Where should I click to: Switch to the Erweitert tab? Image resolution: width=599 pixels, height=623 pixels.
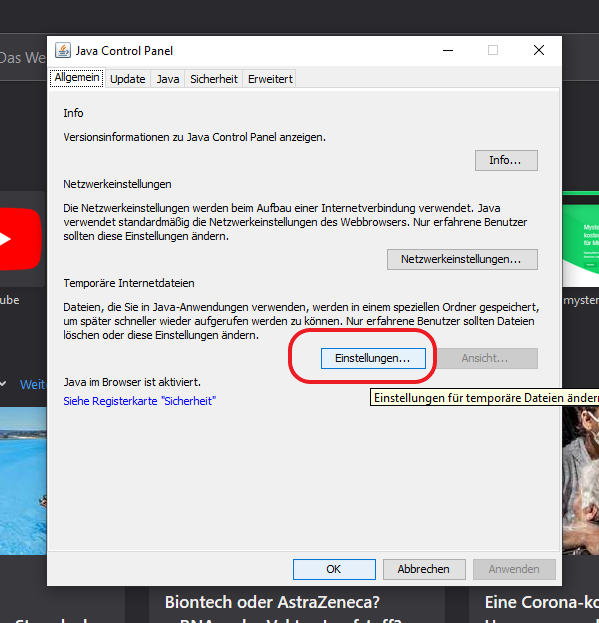pos(270,79)
